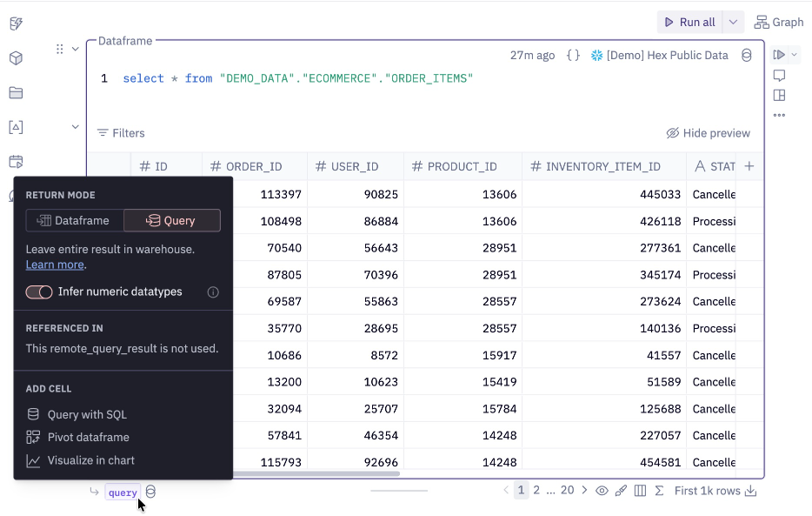Select the Query return mode tab
This screenshot has height=516, width=812.
(171, 220)
